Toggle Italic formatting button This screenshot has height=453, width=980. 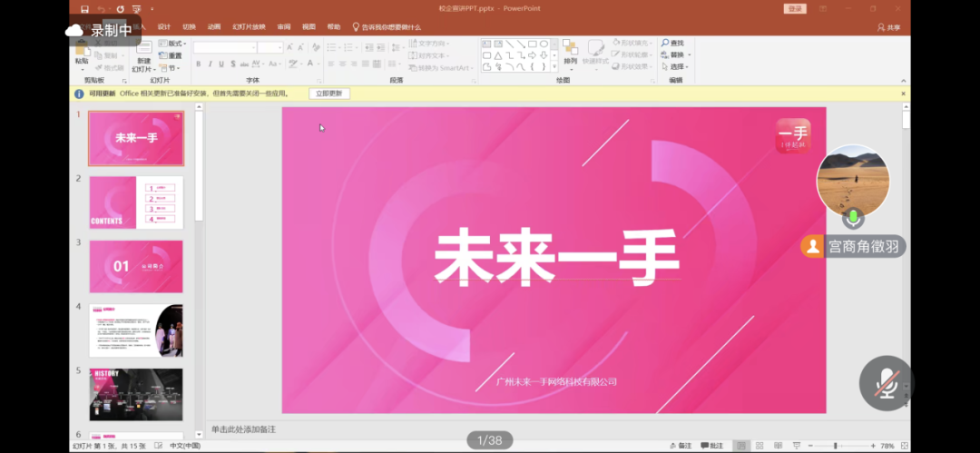click(210, 64)
